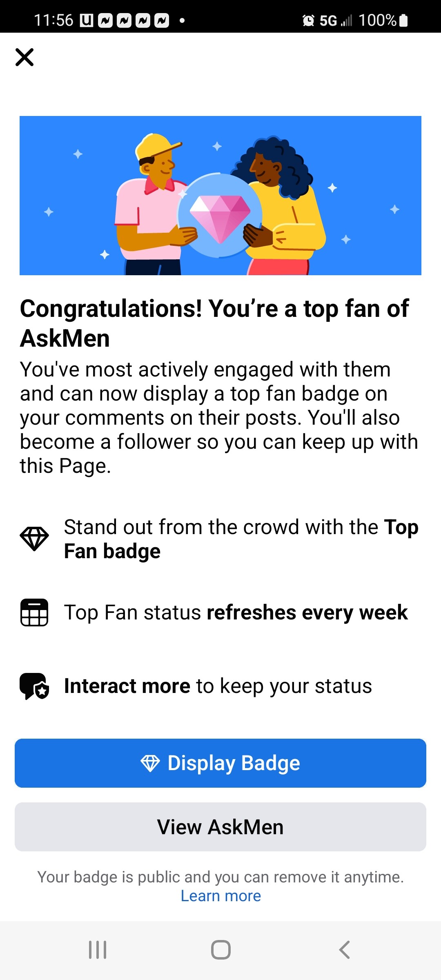Tap the diamond Top Fan badge icon

[34, 539]
